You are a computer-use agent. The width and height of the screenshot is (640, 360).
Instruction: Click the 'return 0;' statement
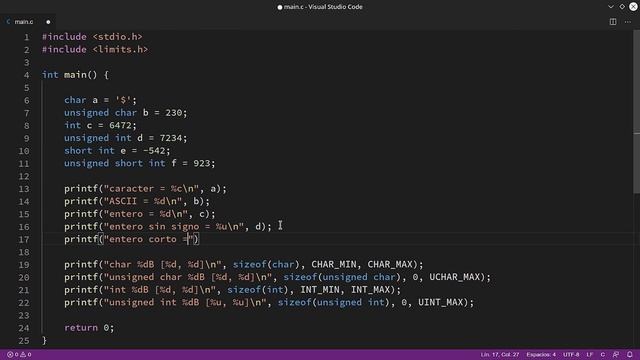(x=89, y=328)
